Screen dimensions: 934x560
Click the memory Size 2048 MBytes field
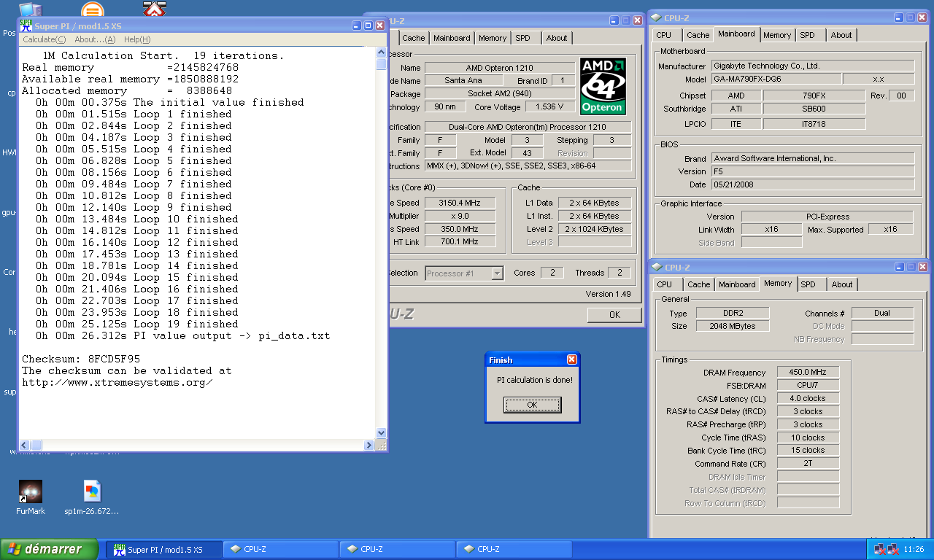(732, 326)
